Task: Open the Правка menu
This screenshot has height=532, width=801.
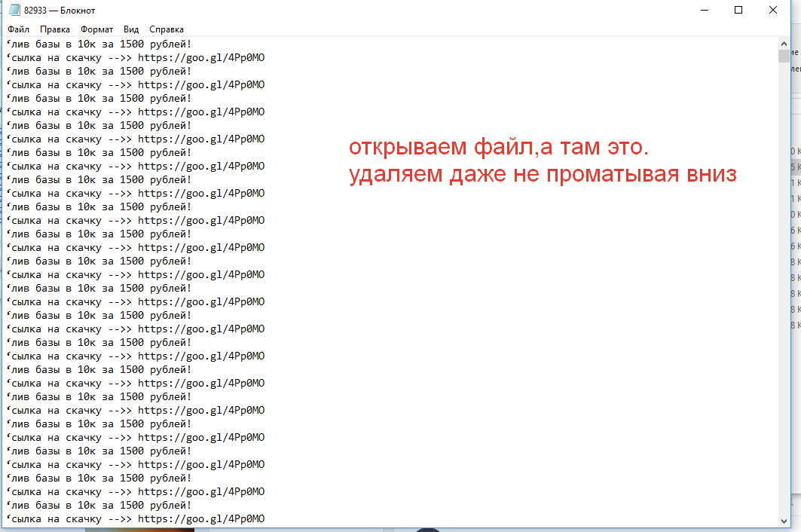Action: point(55,29)
